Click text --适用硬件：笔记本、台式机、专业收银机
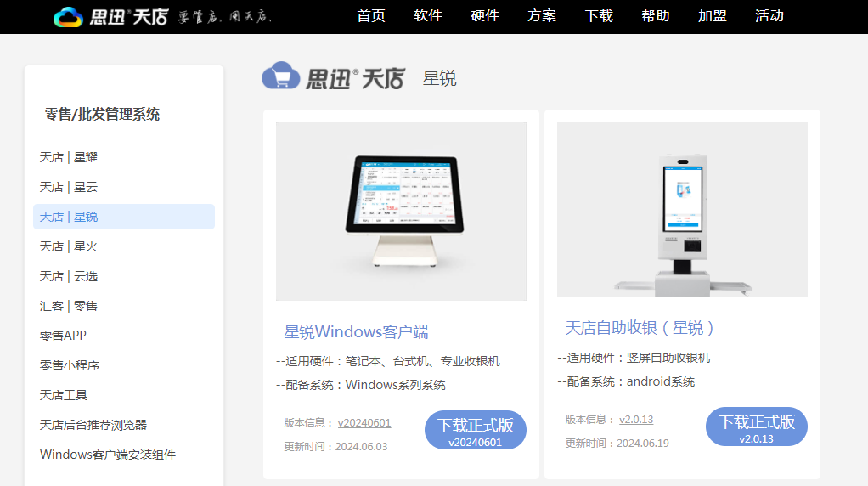This screenshot has width=868, height=486. coord(388,361)
